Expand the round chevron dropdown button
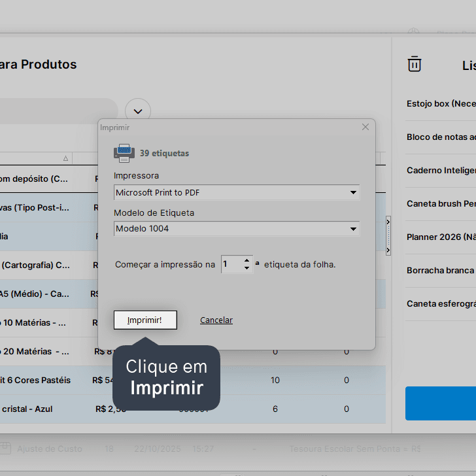The height and width of the screenshot is (476, 476). pos(138,111)
